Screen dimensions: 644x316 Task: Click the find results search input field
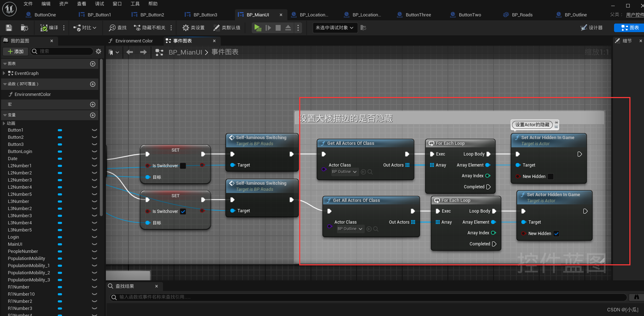[368, 297]
